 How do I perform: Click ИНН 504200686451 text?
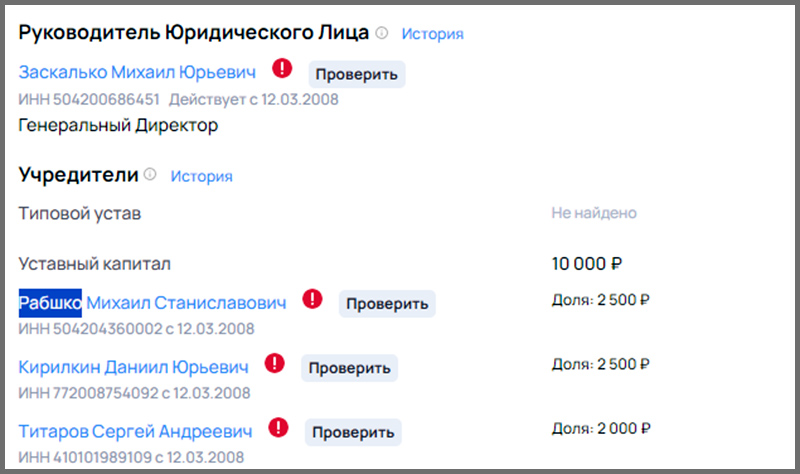tap(89, 99)
